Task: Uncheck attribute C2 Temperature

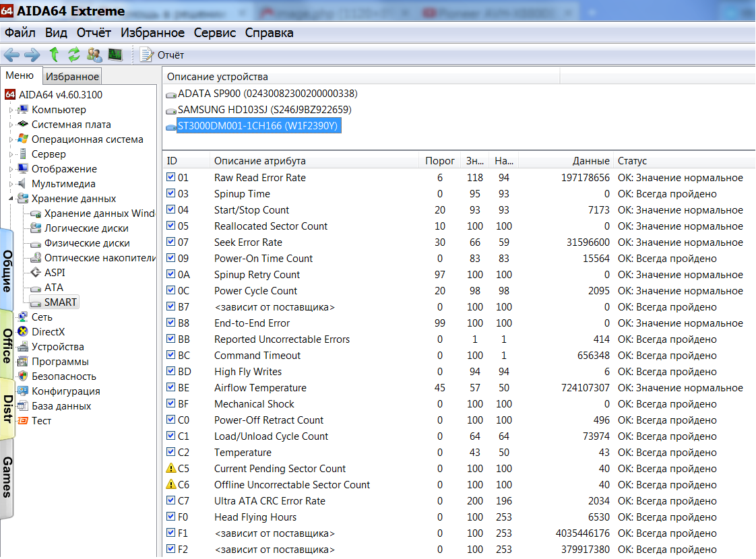Action: point(170,451)
